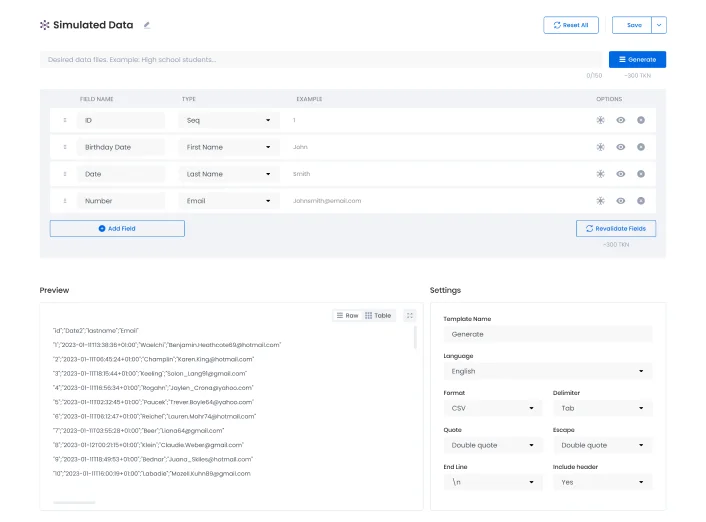Open the Language dropdown showing English
This screenshot has height=522, width=706.
click(x=548, y=371)
